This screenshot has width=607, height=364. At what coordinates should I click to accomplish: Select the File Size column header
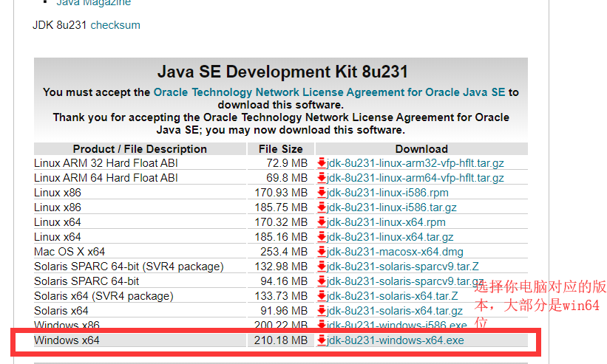pyautogui.click(x=281, y=148)
